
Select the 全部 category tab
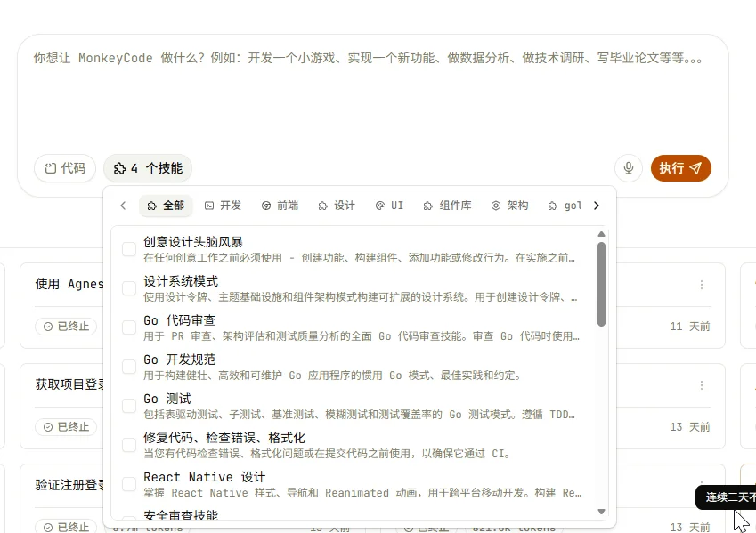pyautogui.click(x=166, y=206)
